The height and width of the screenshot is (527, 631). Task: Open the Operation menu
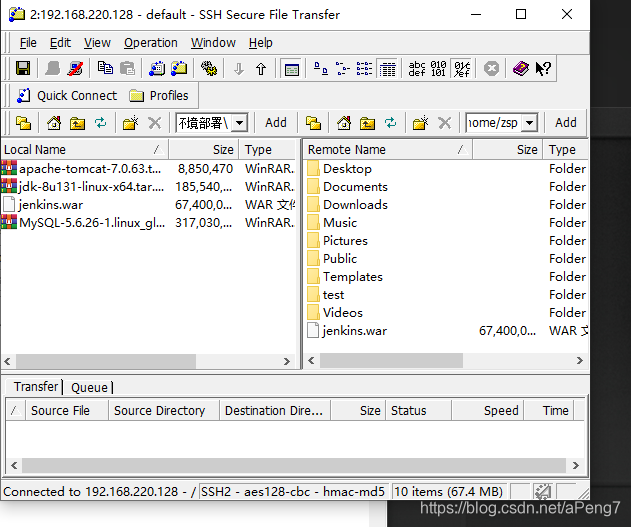pyautogui.click(x=151, y=43)
